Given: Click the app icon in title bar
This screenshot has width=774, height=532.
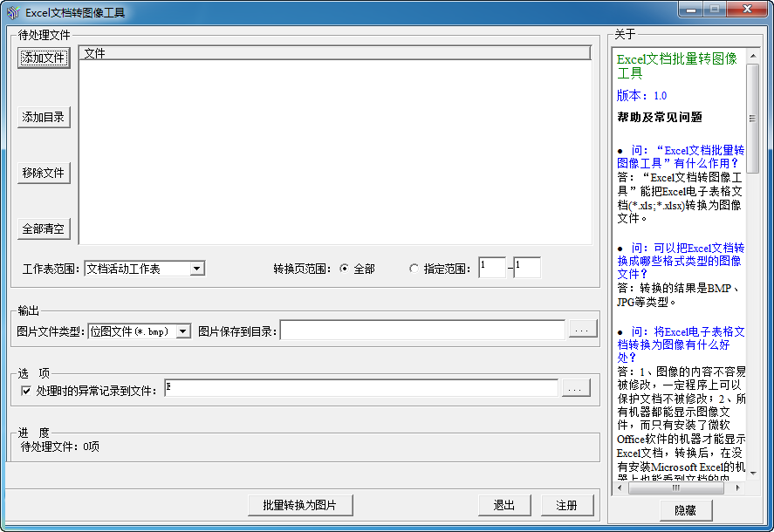Looking at the screenshot, I should pos(13,12).
